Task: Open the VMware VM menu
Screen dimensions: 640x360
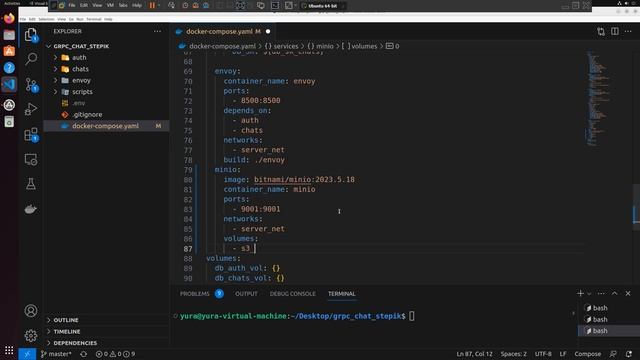Action: point(110,5)
